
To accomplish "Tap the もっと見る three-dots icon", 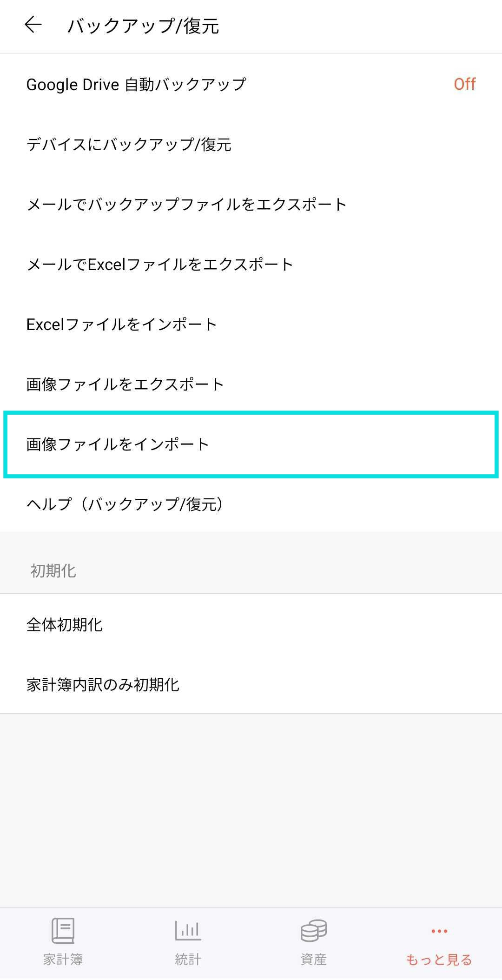I will coord(439,931).
